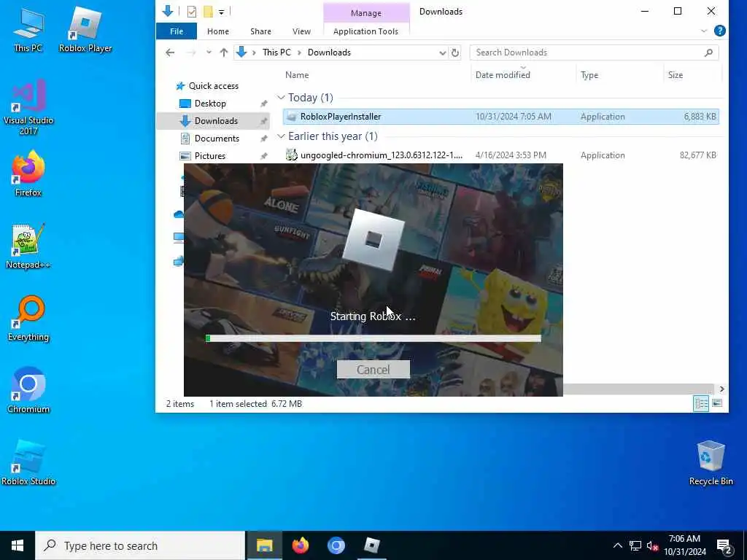
Task: Select the Roblox Studio desktop shortcut
Action: pos(28,463)
